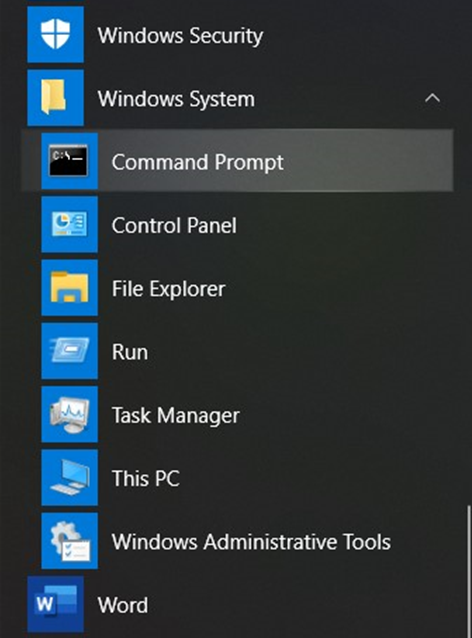Open Windows Administrative Tools label
Screen dimensions: 472x638
pos(251,542)
